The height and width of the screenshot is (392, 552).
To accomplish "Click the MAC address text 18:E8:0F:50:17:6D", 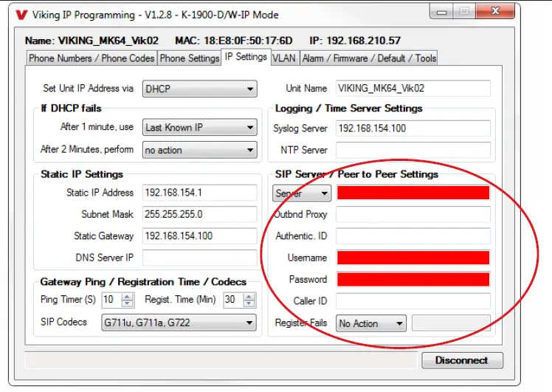I will pos(248,41).
